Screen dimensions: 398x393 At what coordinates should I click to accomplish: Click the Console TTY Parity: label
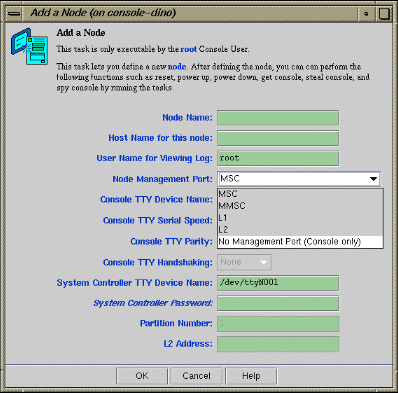[171, 241]
